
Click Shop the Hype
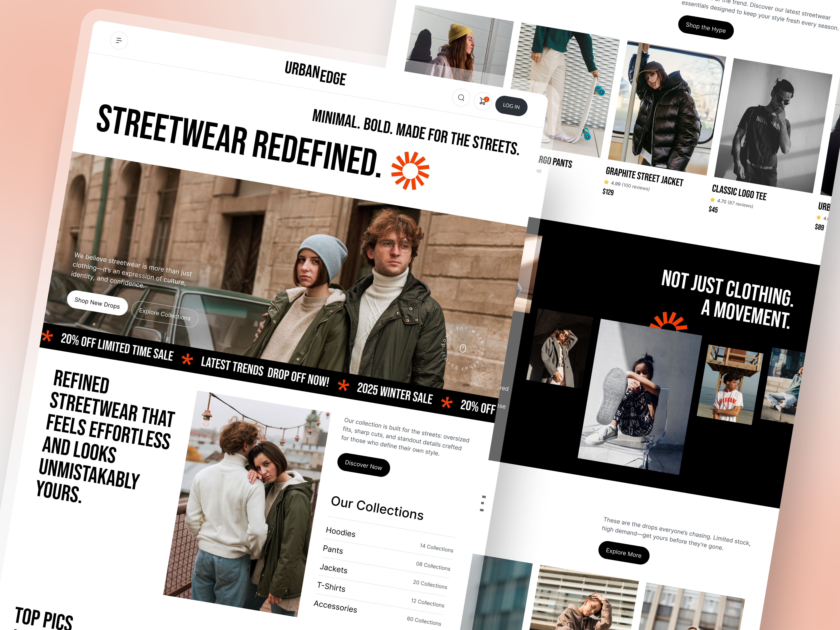tap(706, 28)
